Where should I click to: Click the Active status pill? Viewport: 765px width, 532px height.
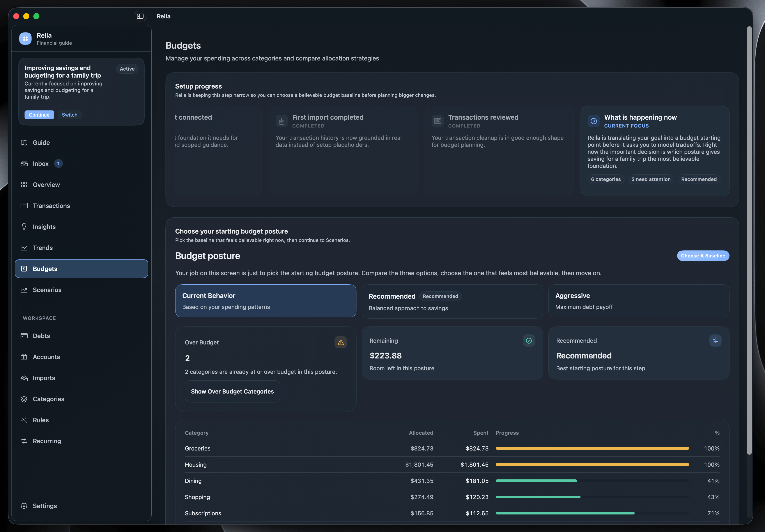(127, 69)
